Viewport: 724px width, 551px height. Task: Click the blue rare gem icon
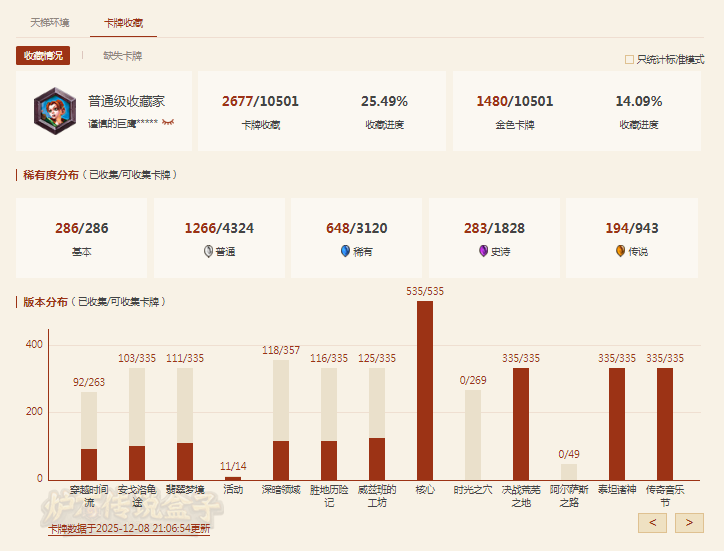click(345, 252)
